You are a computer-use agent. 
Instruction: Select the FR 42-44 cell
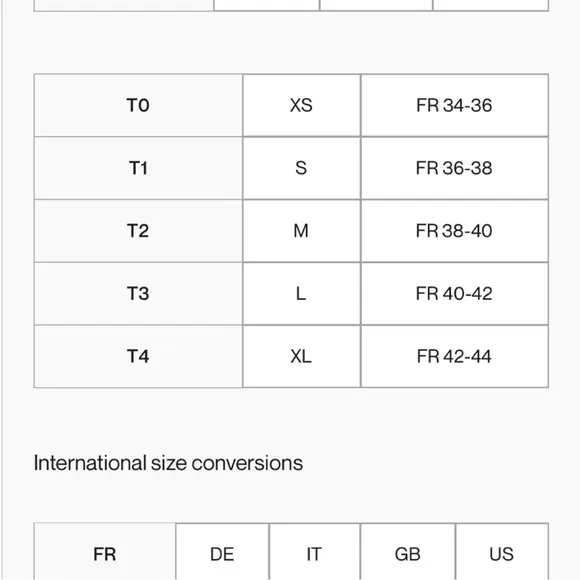[x=454, y=357]
